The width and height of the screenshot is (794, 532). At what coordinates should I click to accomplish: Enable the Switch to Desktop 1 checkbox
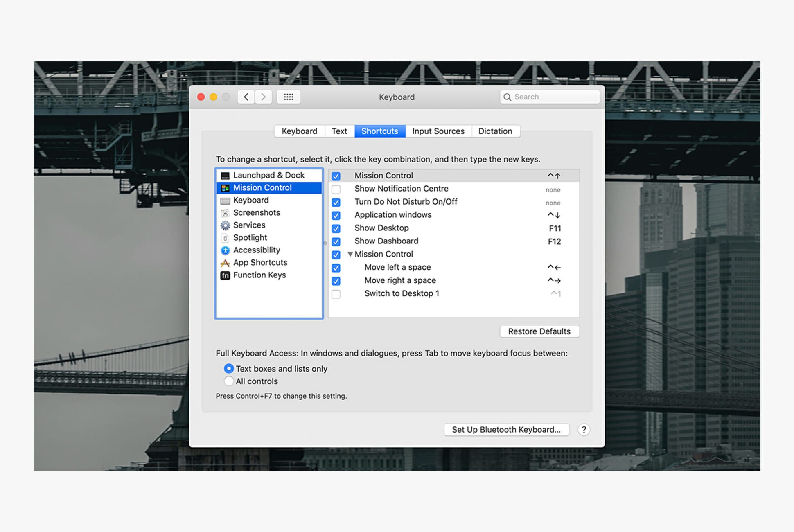(x=336, y=294)
